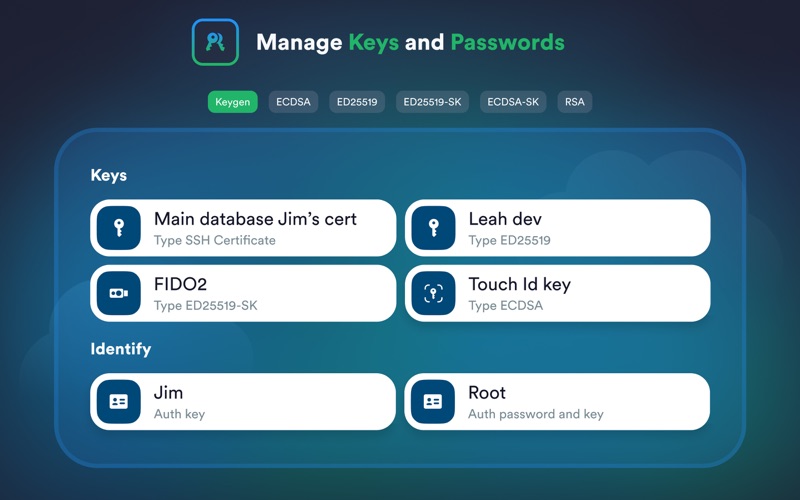
Task: Open the Jim identity name
Action: [x=168, y=392]
